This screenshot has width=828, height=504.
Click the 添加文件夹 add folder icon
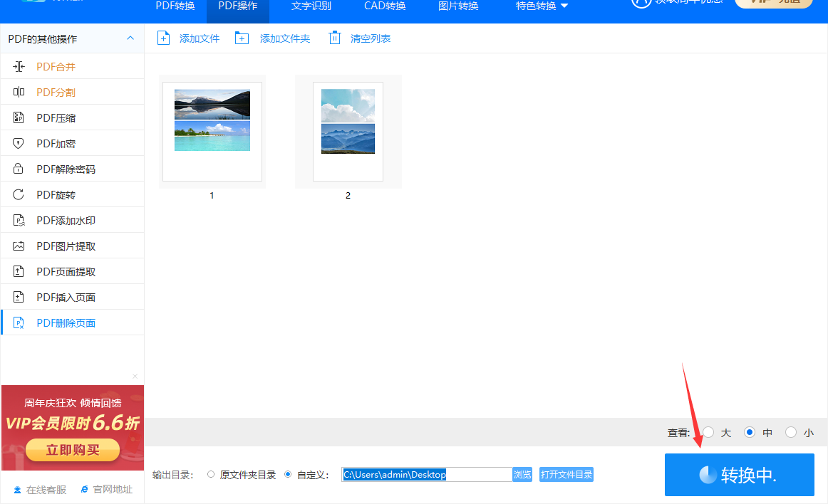(242, 38)
